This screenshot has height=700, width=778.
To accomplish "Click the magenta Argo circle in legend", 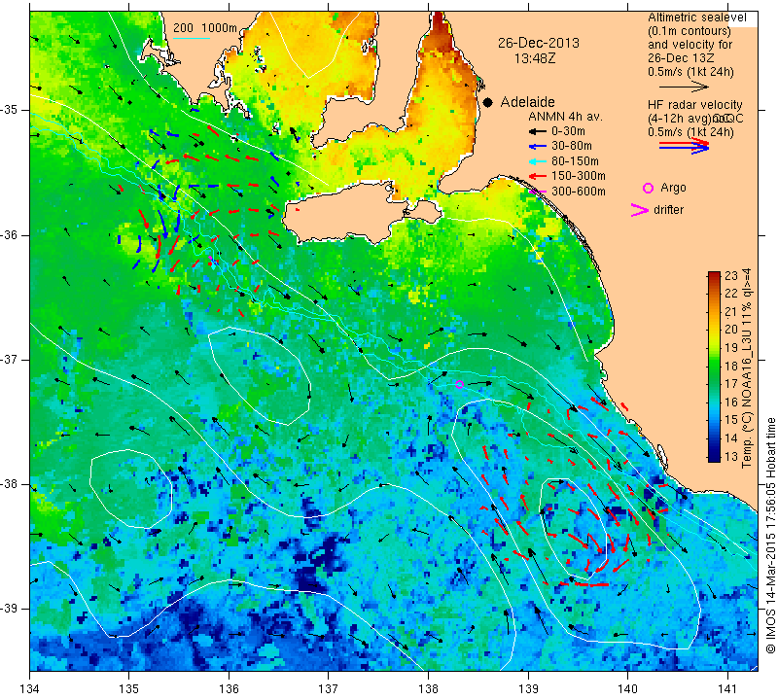I will click(x=648, y=188).
